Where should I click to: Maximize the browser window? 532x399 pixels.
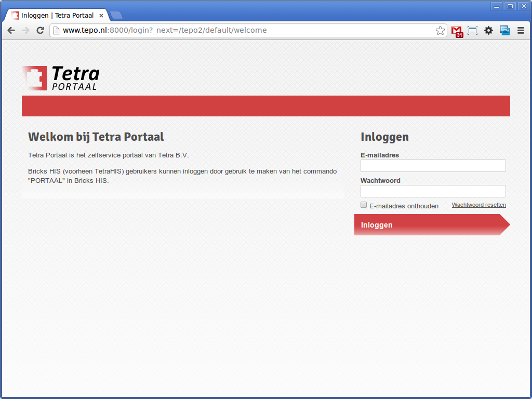click(510, 6)
